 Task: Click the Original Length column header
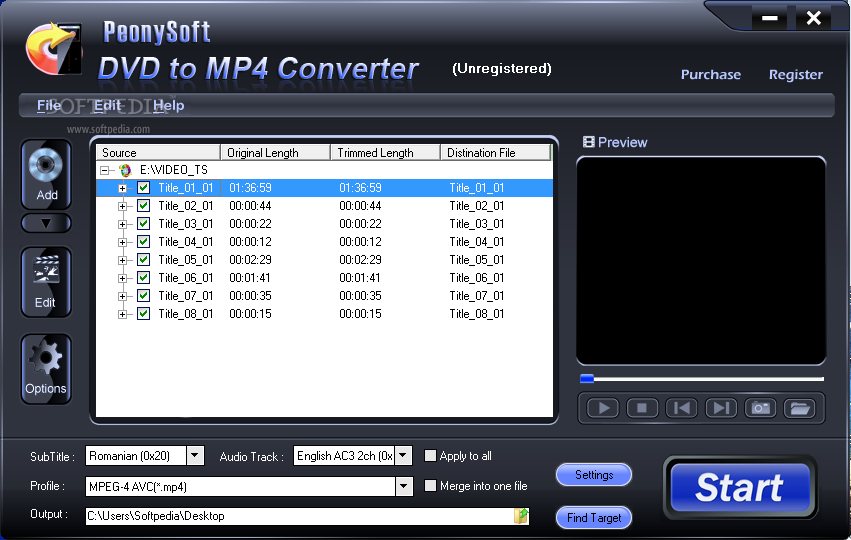point(276,153)
